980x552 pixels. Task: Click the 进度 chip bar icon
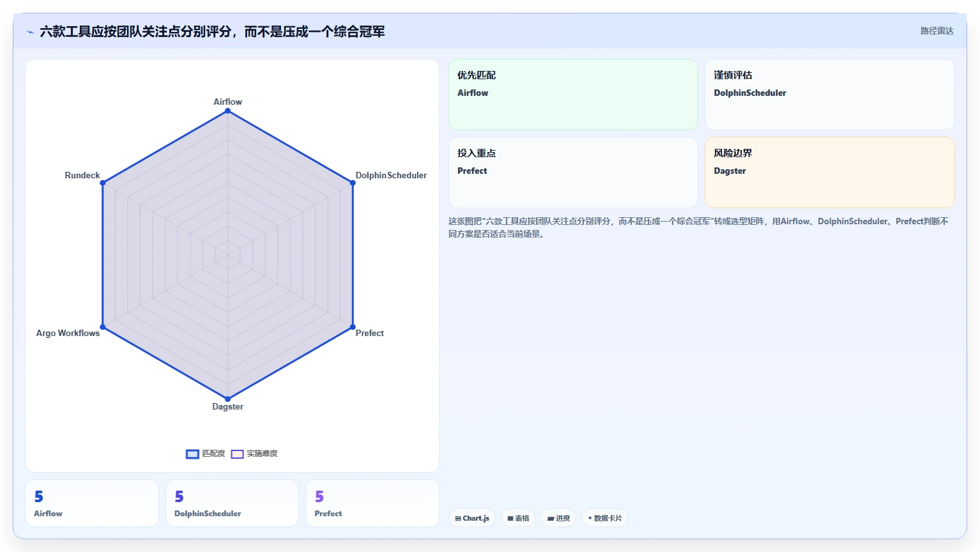551,519
